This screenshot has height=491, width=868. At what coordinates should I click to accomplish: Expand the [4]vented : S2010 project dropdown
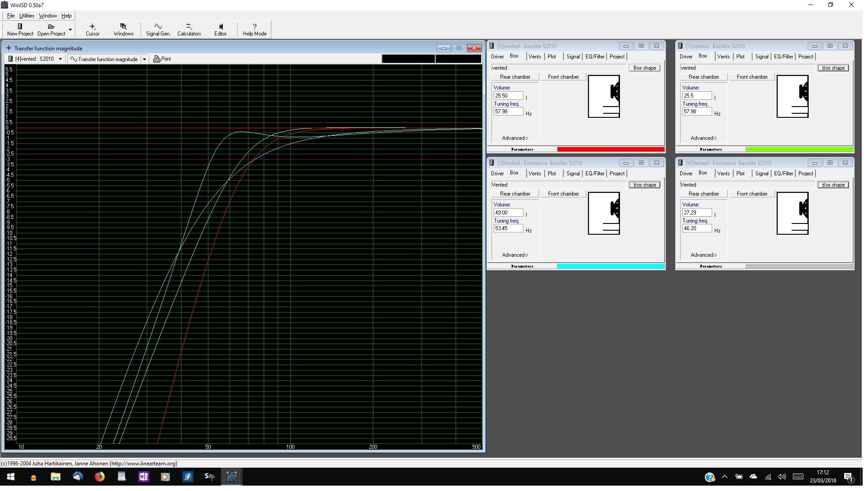coord(60,59)
